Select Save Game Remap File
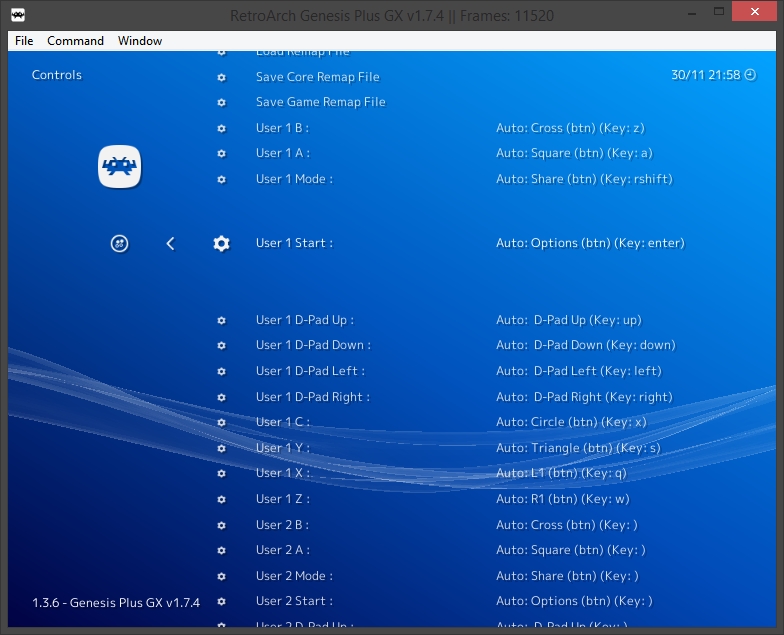The height and width of the screenshot is (635, 784). [x=320, y=102]
